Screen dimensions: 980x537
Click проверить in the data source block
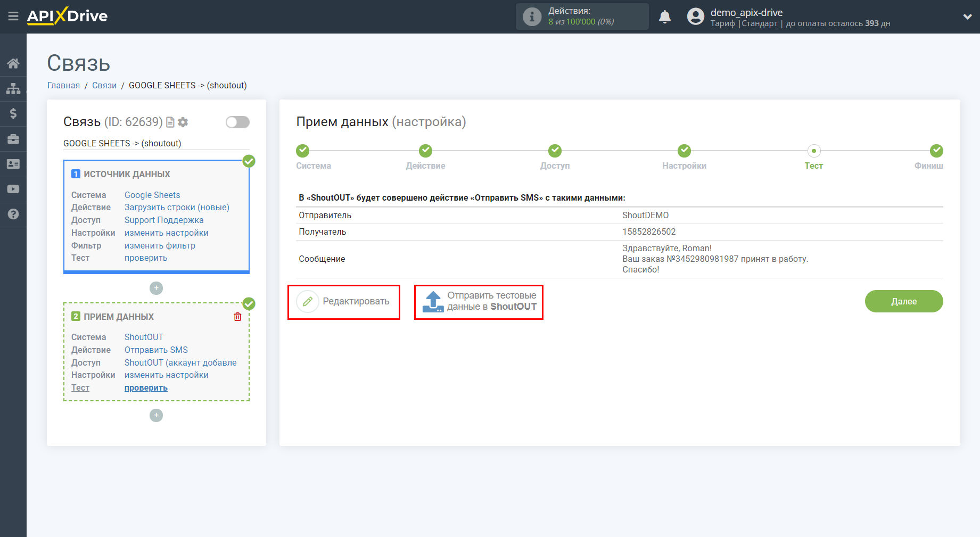(x=146, y=258)
